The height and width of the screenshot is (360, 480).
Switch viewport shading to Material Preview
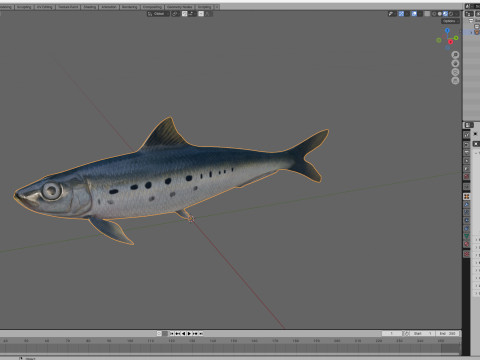click(445, 14)
